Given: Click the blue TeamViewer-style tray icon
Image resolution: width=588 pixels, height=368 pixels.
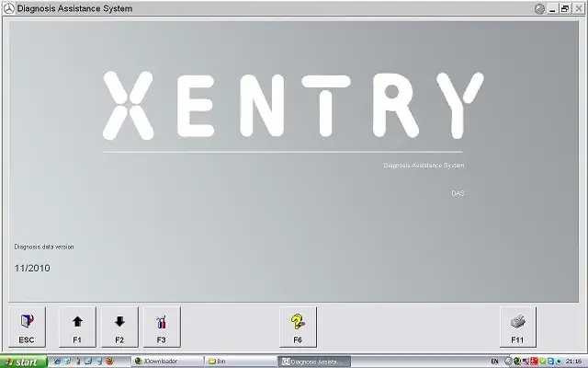Looking at the screenshot, I should [x=550, y=362].
